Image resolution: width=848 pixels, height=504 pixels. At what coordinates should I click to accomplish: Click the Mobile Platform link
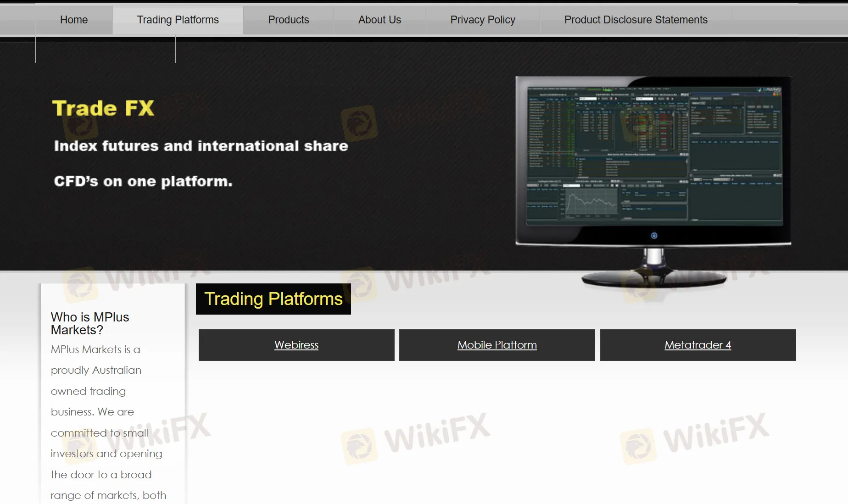coord(497,345)
